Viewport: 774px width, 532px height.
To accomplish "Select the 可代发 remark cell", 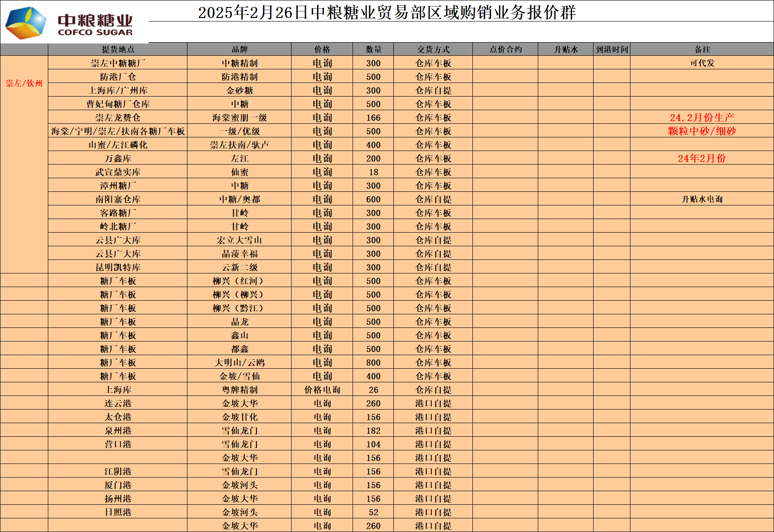I will tap(702, 63).
